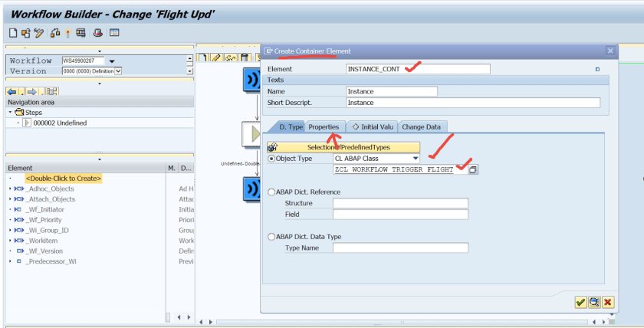Click the Workflow number field WS49900207
The width and height of the screenshot is (644, 328).
[84, 61]
